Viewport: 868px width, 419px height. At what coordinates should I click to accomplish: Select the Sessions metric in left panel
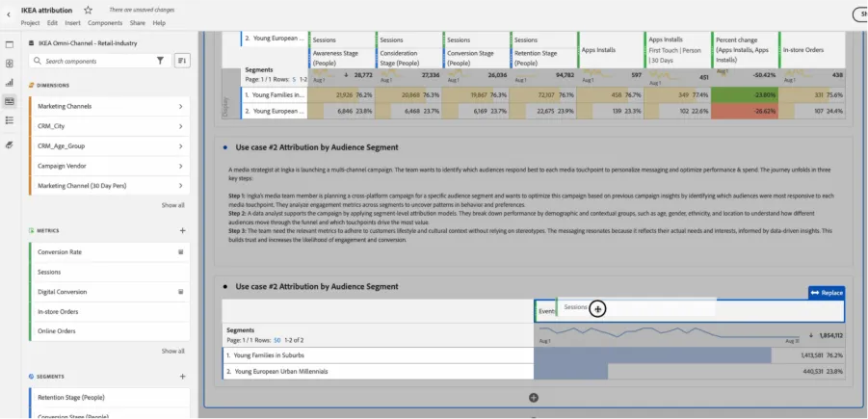click(109, 272)
